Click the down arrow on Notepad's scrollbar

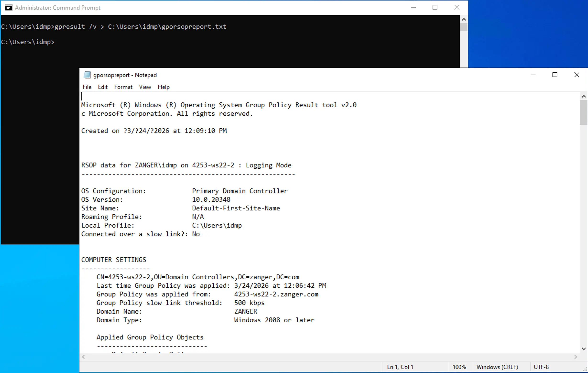point(583,349)
